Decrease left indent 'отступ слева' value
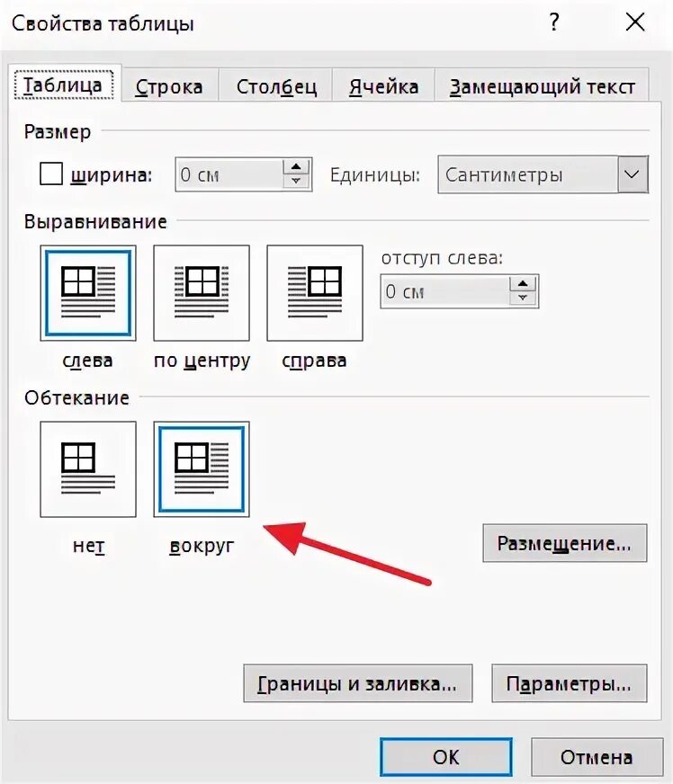This screenshot has width=673, height=784. click(x=523, y=298)
